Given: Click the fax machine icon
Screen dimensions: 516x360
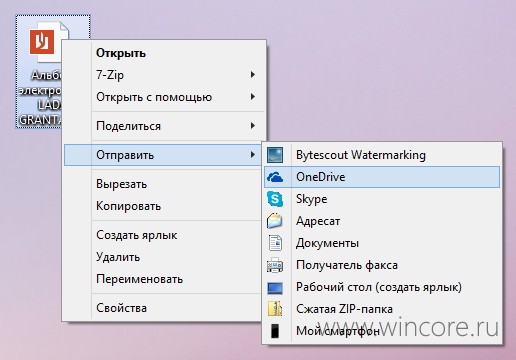Looking at the screenshot, I should pyautogui.click(x=275, y=265).
